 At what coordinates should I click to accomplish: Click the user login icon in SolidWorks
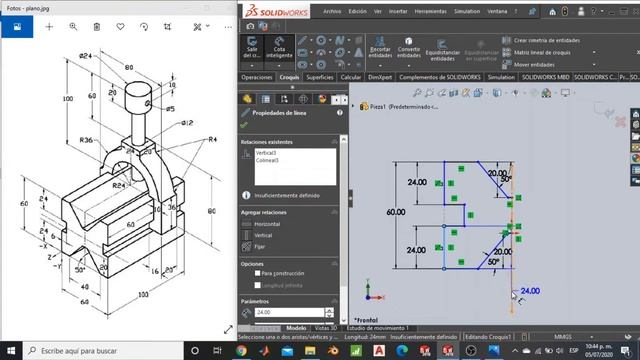(581, 12)
